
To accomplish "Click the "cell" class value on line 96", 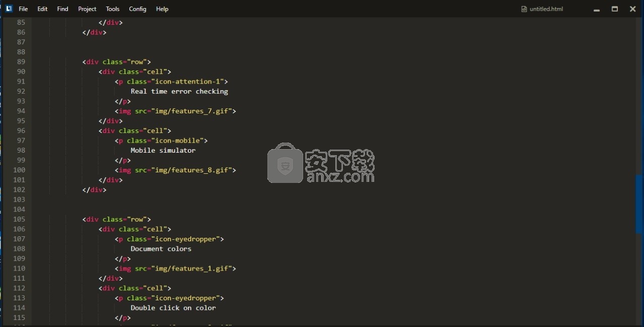I will tap(155, 130).
